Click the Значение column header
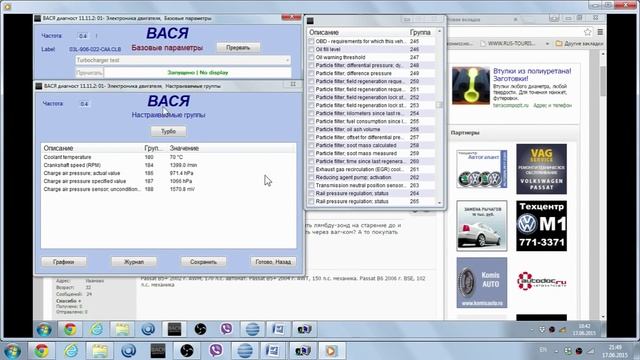 tap(184, 148)
